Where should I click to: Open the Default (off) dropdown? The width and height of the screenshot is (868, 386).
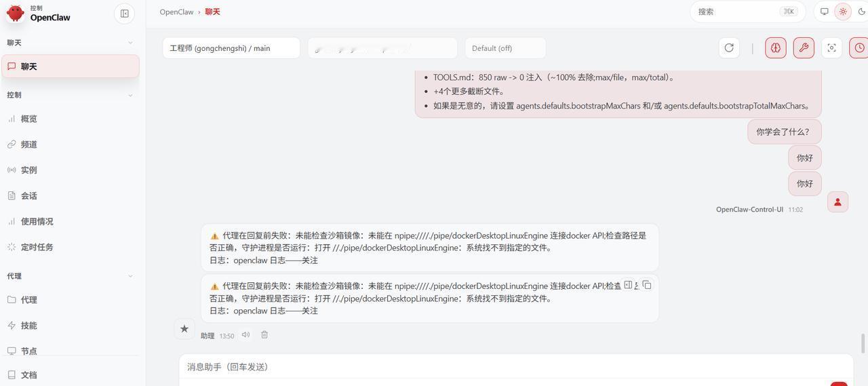(505, 48)
